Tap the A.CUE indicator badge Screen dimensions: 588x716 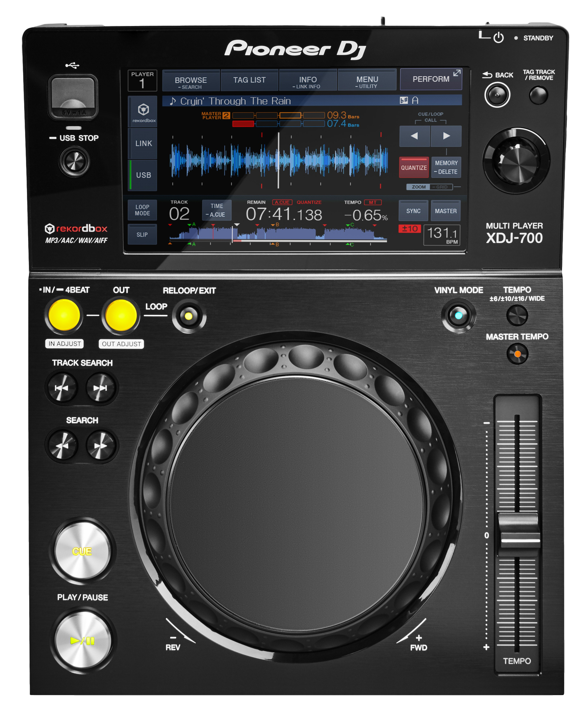click(282, 202)
